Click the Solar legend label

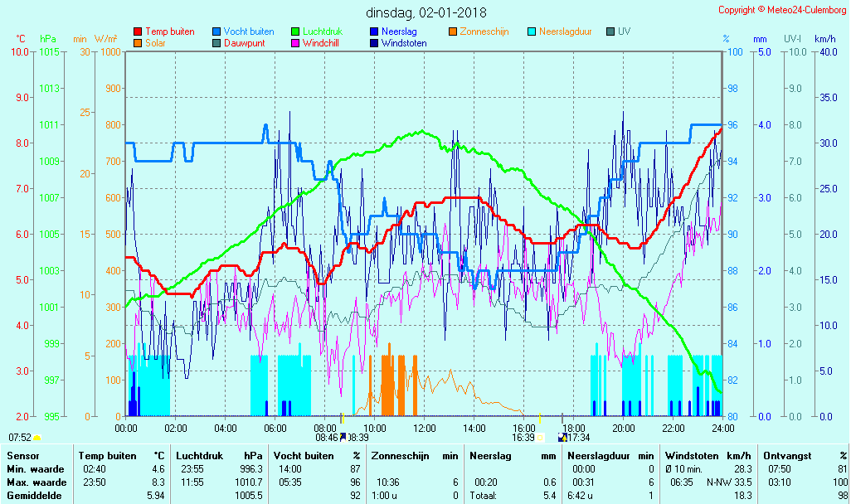coord(157,43)
